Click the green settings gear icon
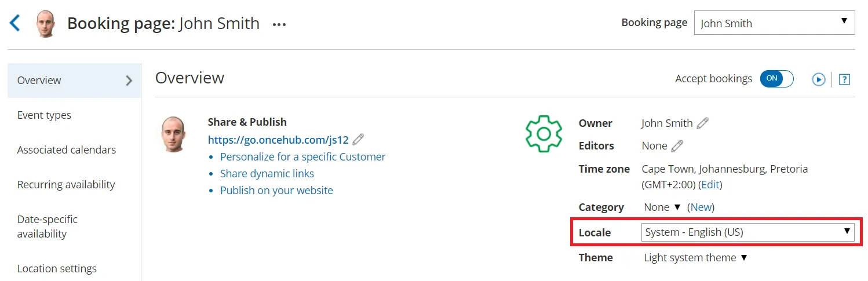Viewport: 868px width, 281px height. coord(544,134)
